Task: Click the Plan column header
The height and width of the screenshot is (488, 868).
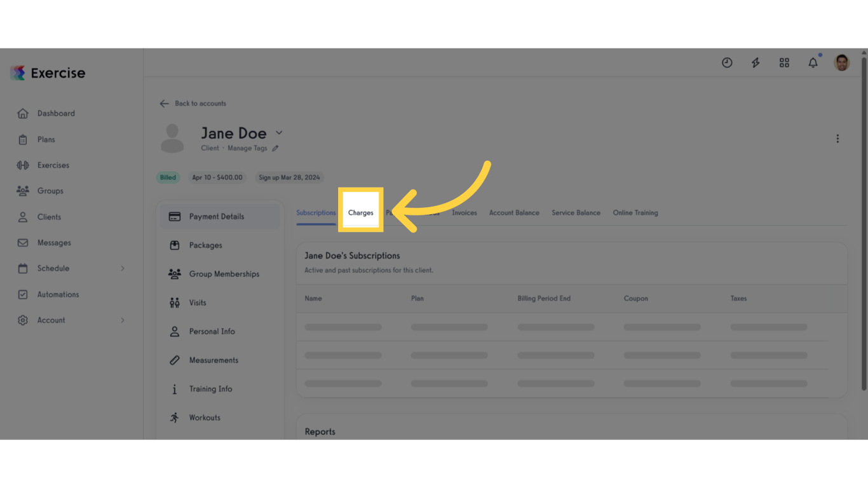Action: click(x=417, y=299)
